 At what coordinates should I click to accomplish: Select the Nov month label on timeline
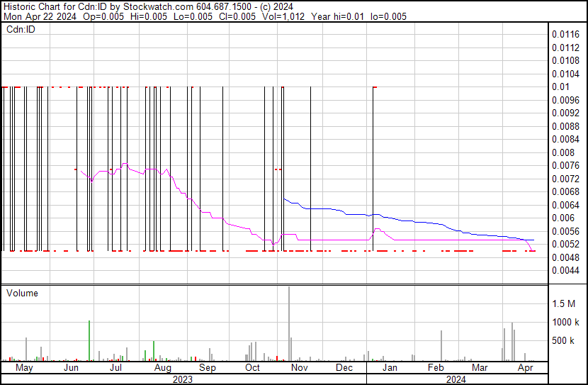(x=299, y=368)
